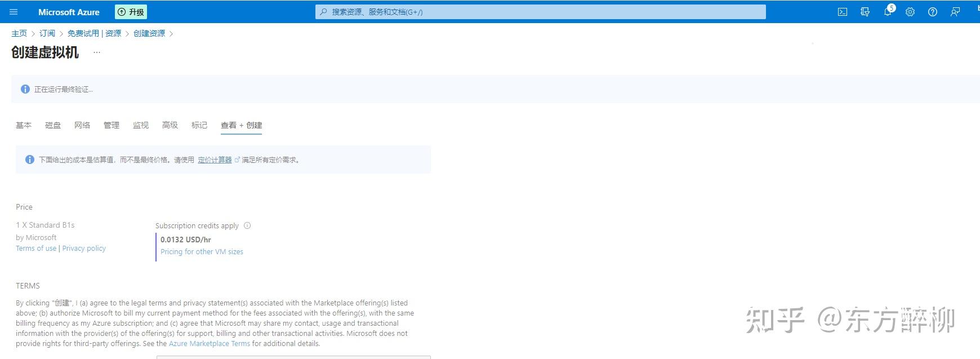Go to 主页 breadcrumb
Image resolution: width=980 pixels, height=359 pixels.
click(19, 33)
